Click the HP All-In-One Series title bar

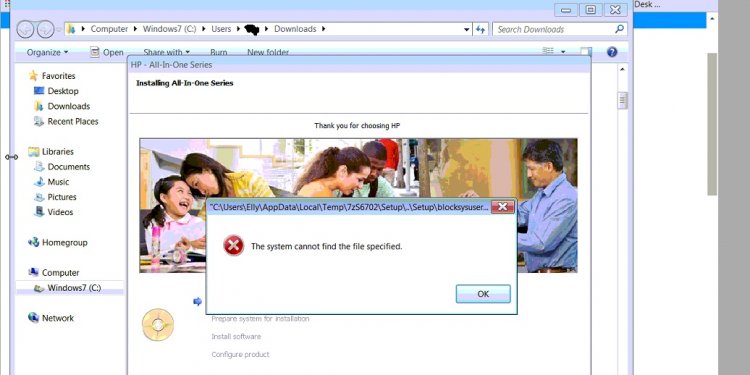(x=359, y=65)
